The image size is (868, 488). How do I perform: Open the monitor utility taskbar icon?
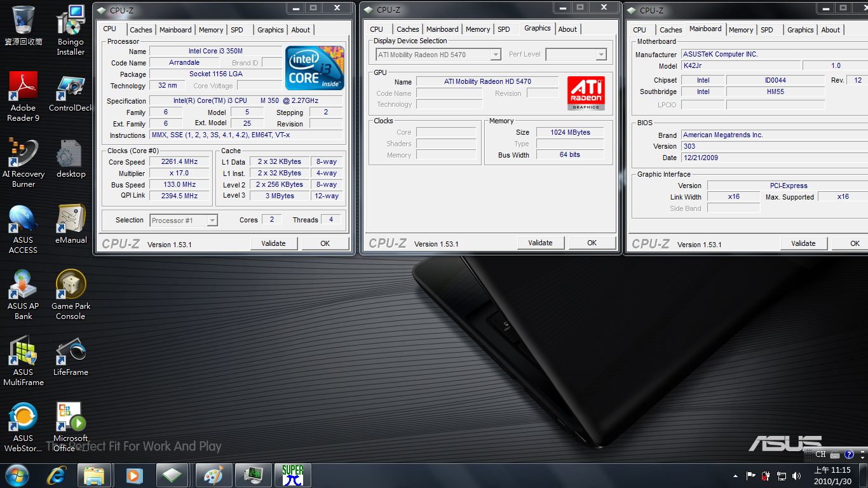coord(253,475)
